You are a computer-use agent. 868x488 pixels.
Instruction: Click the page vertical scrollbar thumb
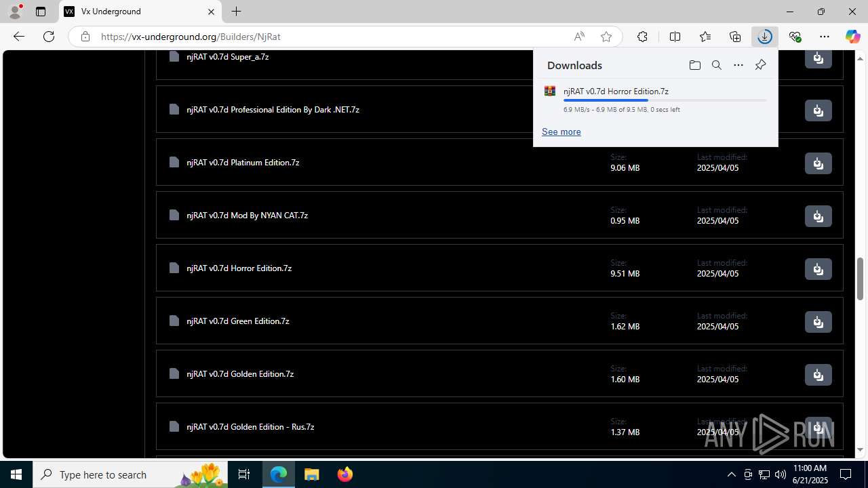pyautogui.click(x=861, y=279)
